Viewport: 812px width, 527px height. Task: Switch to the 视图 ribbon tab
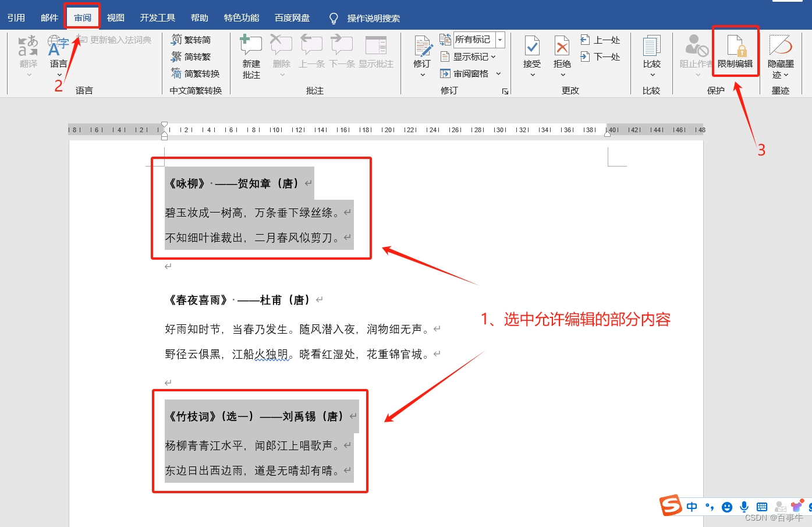[x=116, y=17]
